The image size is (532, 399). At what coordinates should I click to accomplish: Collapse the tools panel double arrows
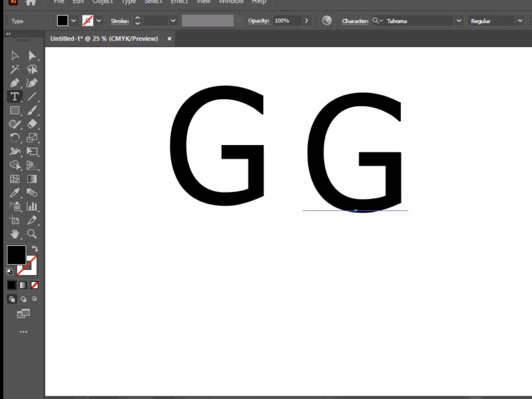(8, 34)
